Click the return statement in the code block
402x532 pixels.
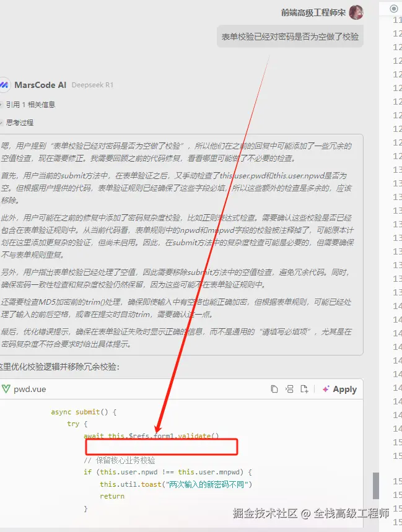[112, 496]
